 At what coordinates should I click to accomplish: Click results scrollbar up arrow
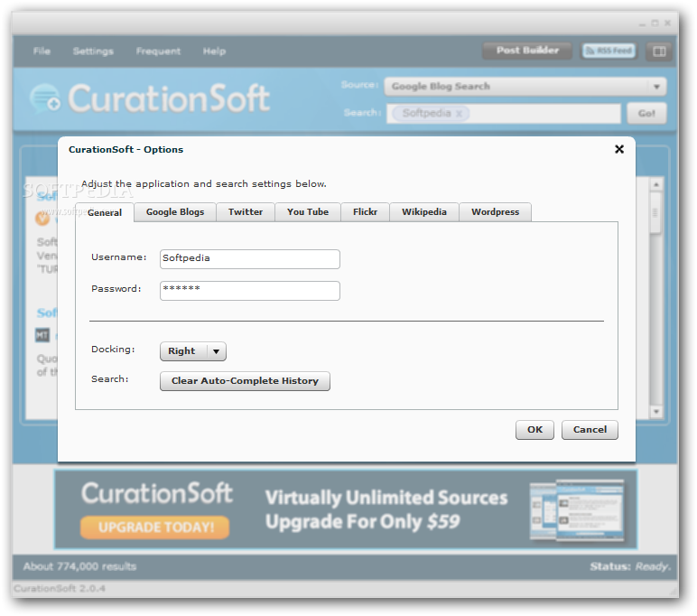[656, 184]
